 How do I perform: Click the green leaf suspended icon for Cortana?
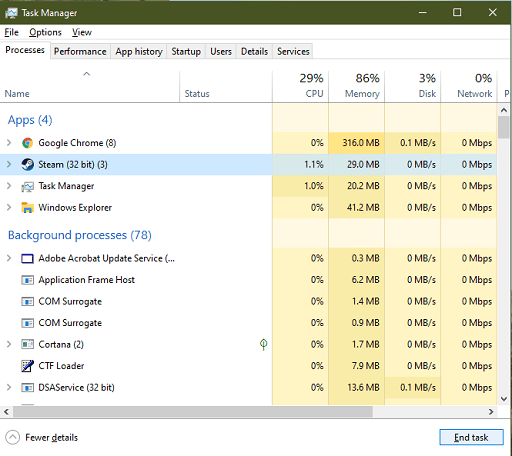tap(263, 344)
